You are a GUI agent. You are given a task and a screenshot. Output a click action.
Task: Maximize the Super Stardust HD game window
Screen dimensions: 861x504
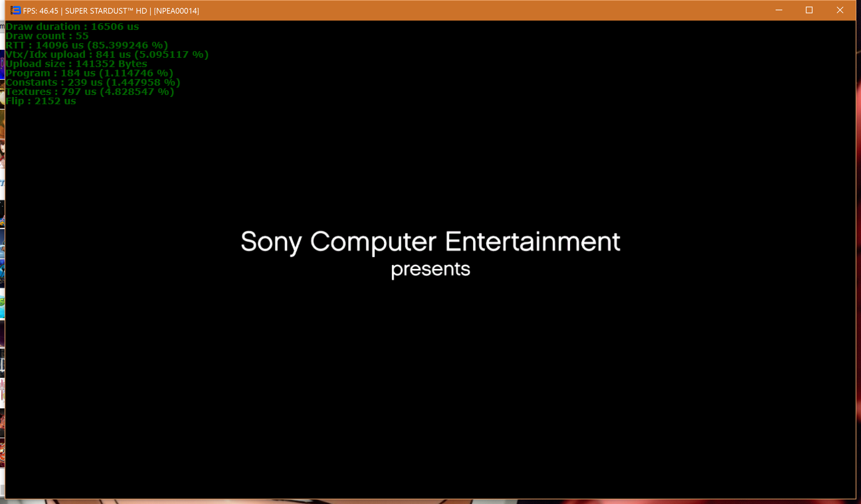(809, 10)
